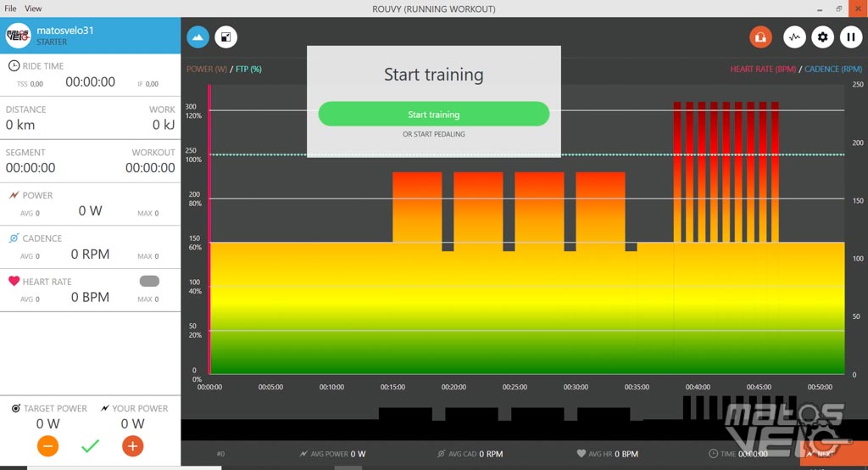This screenshot has height=470, width=868.
Task: Click the ride time clock icon
Action: click(x=14, y=65)
